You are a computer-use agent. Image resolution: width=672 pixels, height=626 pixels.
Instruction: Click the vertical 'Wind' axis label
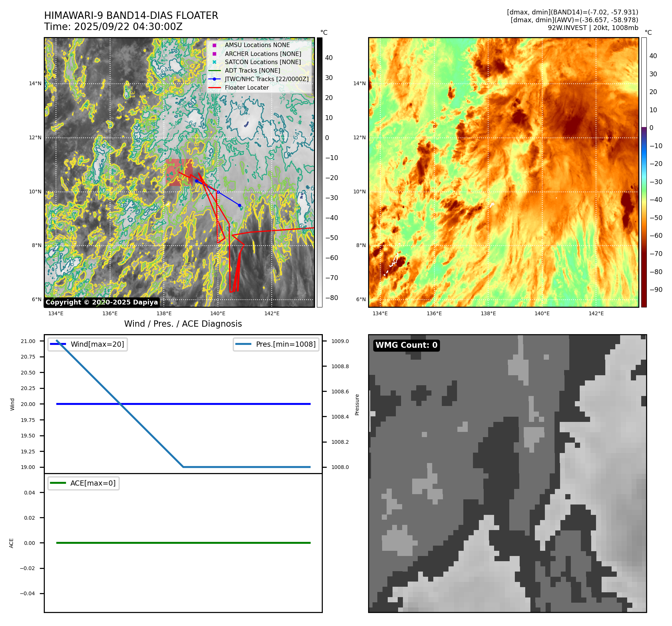click(x=12, y=404)
